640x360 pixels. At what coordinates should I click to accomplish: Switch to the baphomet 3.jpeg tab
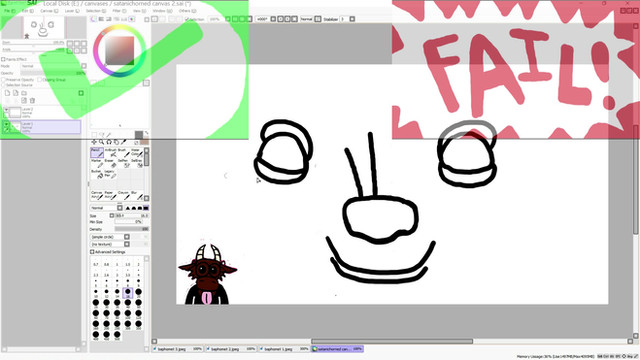coord(178,349)
